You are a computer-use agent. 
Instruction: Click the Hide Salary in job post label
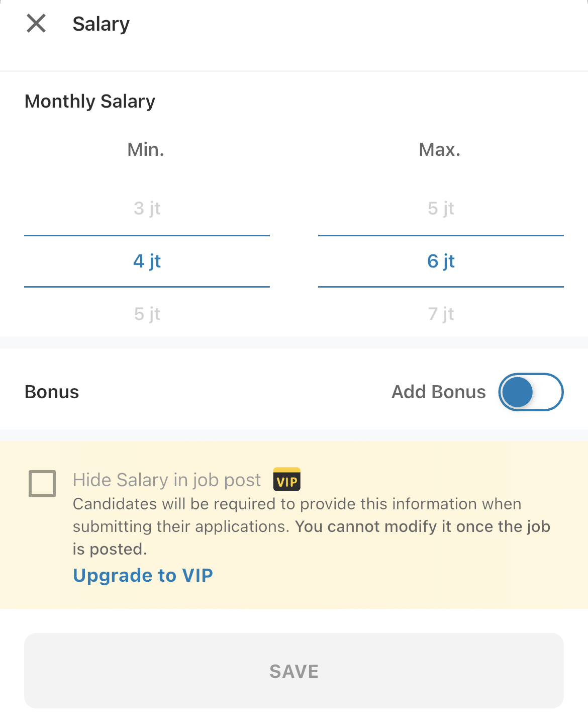pos(167,480)
